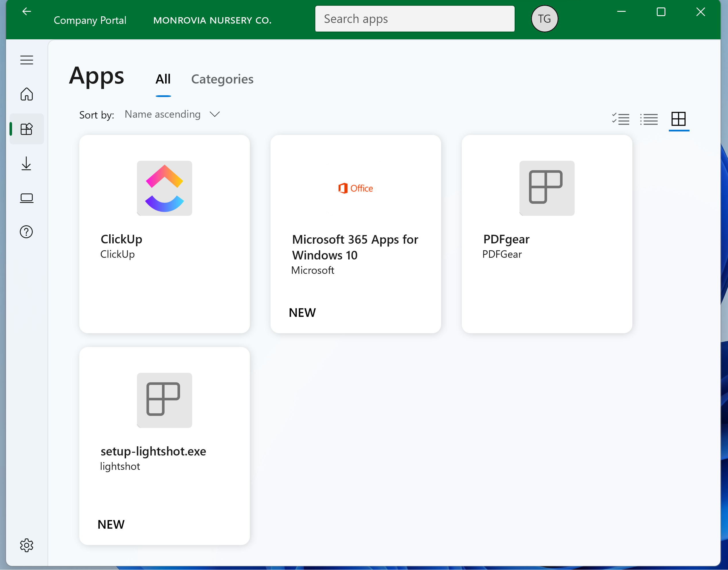This screenshot has height=570, width=728.
Task: Click the ClickUp app logo
Action: tap(165, 188)
